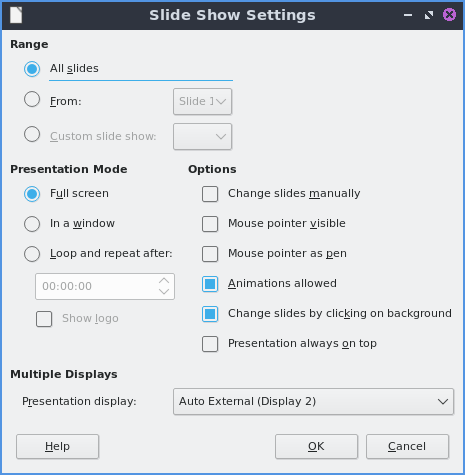Increase loop pause time with up arrow

(164, 281)
